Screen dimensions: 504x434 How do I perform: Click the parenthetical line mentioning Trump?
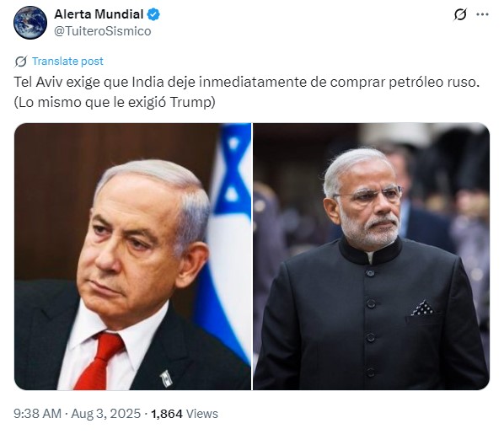pyautogui.click(x=115, y=103)
